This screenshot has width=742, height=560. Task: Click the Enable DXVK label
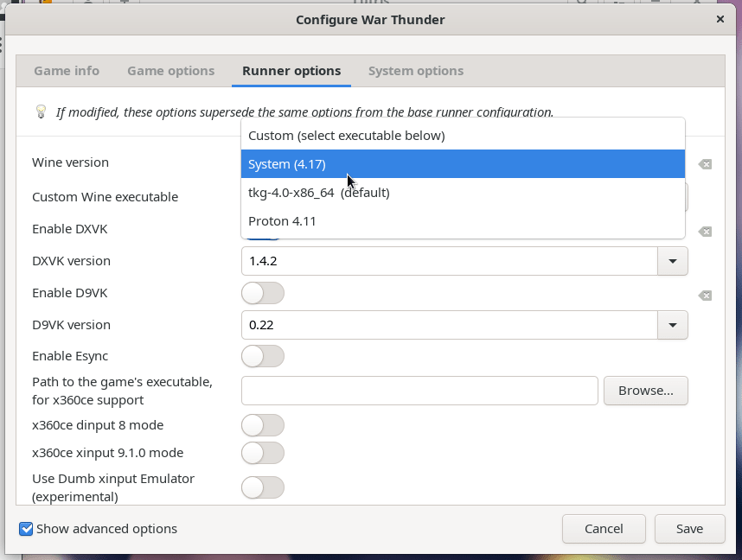70,229
